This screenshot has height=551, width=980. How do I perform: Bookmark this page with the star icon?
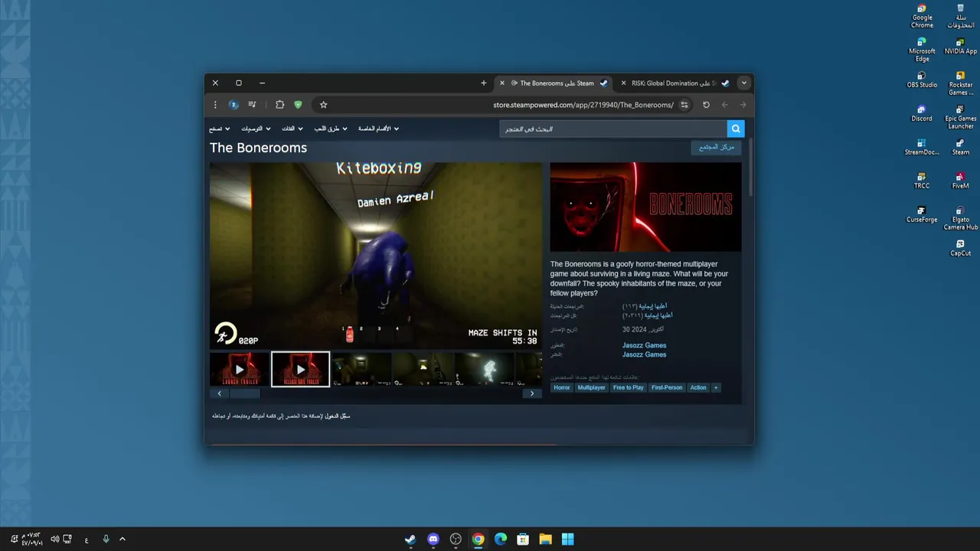click(x=323, y=105)
